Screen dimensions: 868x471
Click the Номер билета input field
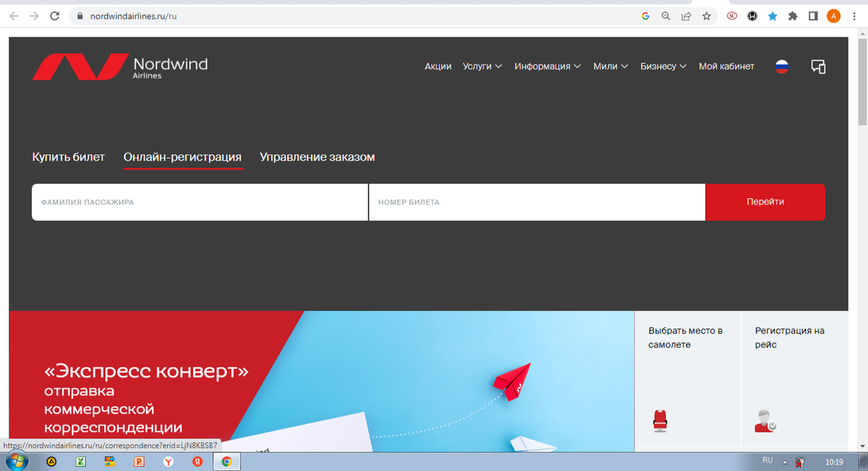click(537, 202)
